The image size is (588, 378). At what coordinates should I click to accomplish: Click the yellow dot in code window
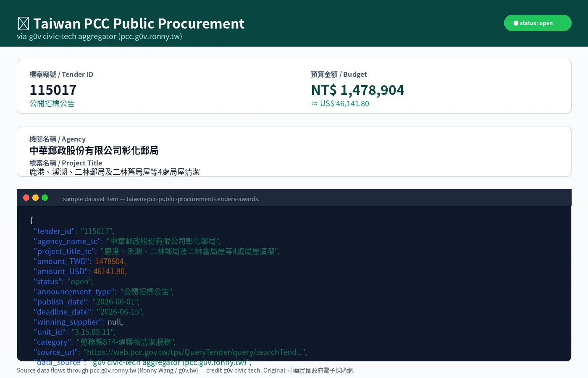[35, 198]
